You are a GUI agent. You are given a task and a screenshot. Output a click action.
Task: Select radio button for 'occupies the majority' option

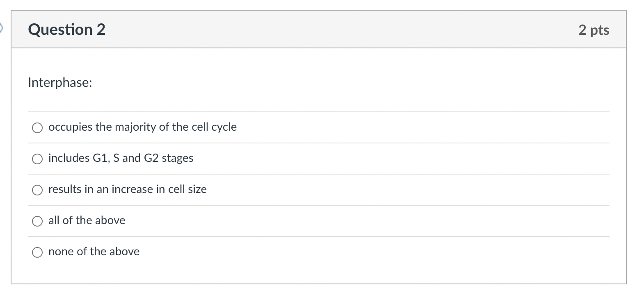(x=37, y=128)
